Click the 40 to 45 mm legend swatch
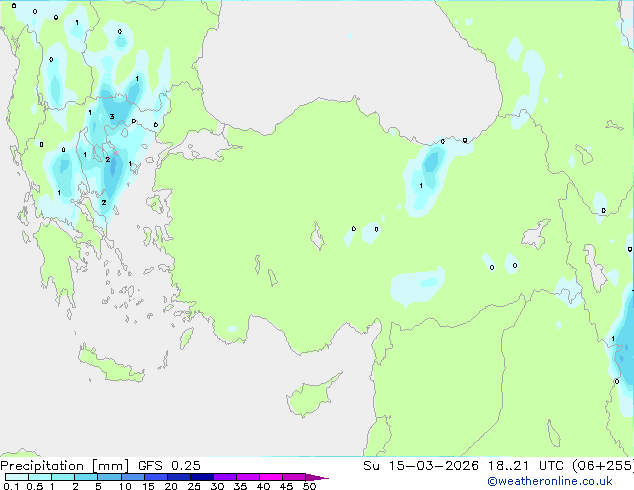 click(271, 477)
